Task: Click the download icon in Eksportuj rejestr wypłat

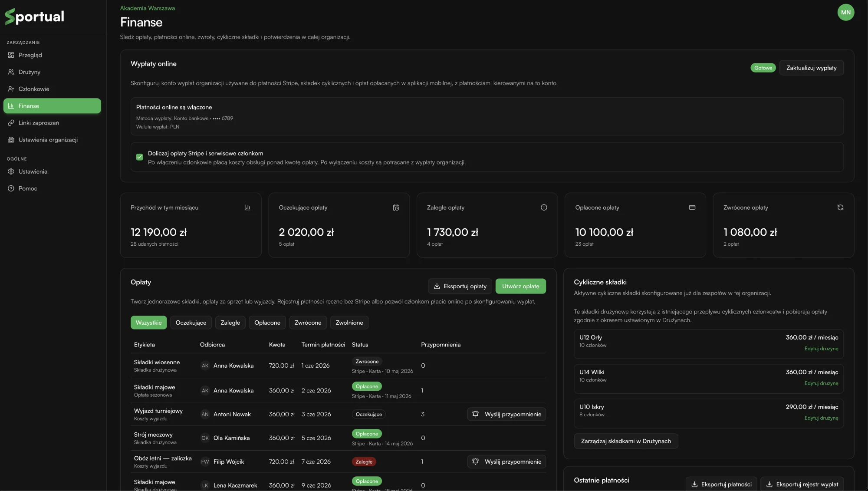Action: point(769,484)
